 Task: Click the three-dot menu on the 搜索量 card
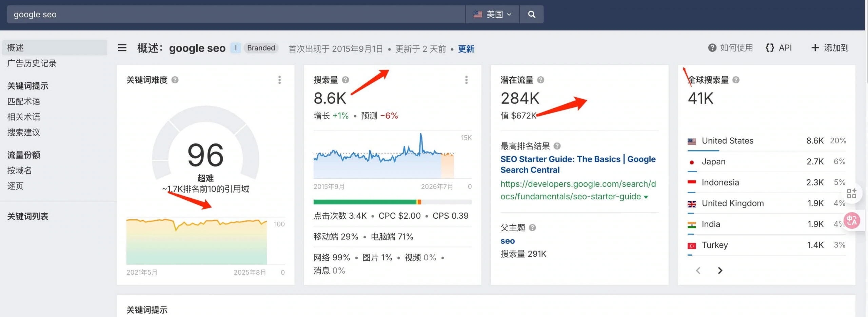466,80
